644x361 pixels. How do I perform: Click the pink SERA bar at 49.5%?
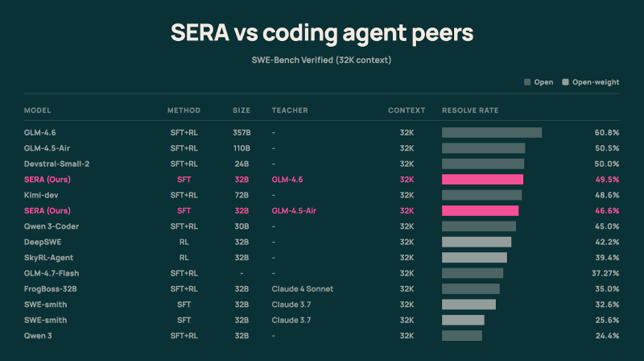[x=482, y=180]
